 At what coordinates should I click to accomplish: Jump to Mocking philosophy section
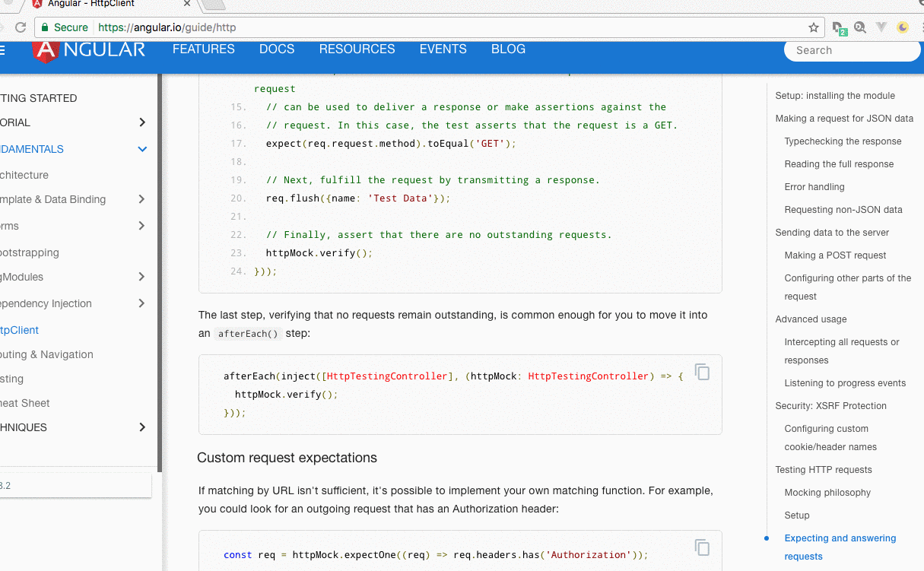point(827,493)
